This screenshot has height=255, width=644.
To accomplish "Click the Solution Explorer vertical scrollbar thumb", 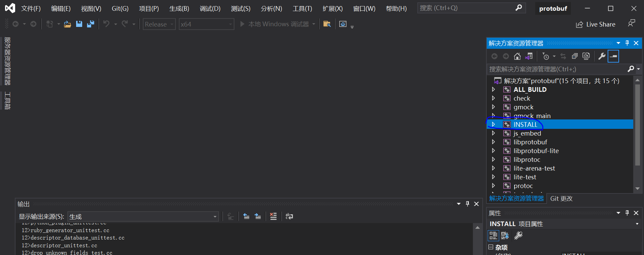I will [637, 124].
